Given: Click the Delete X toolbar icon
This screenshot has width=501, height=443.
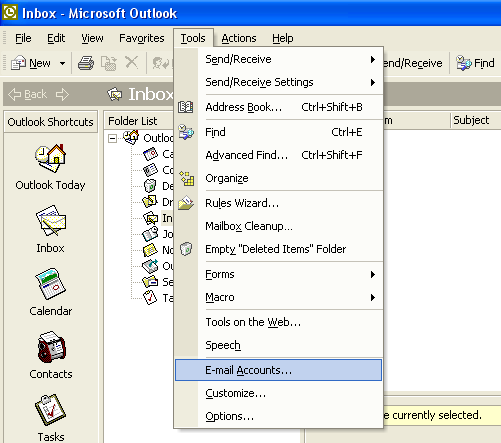Looking at the screenshot, I should click(132, 62).
